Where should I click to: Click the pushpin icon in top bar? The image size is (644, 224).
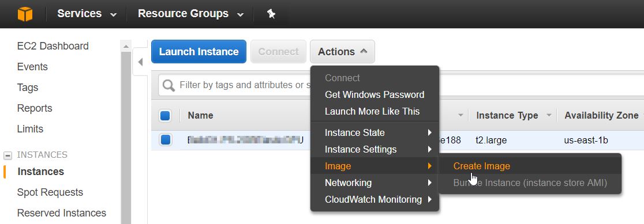(271, 14)
